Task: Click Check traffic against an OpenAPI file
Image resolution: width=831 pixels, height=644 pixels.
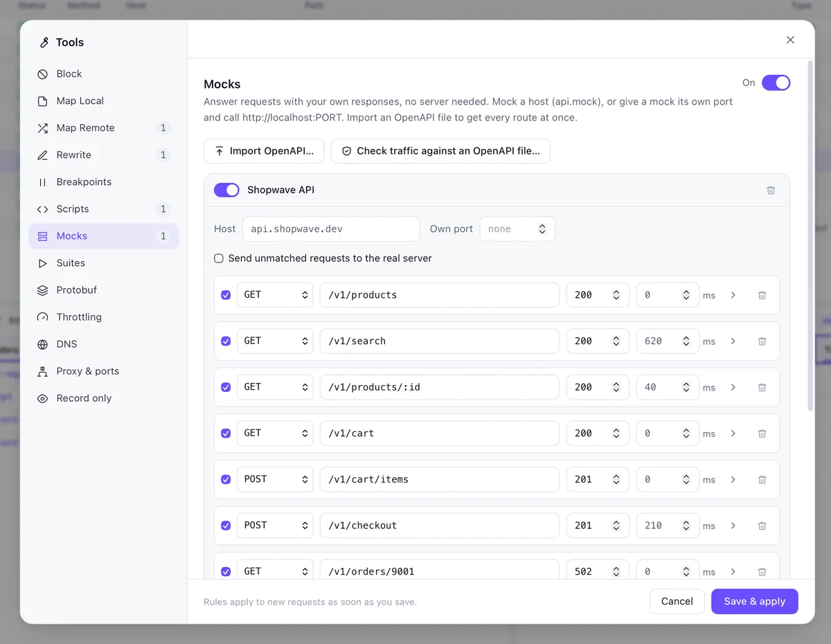Action: 440,151
